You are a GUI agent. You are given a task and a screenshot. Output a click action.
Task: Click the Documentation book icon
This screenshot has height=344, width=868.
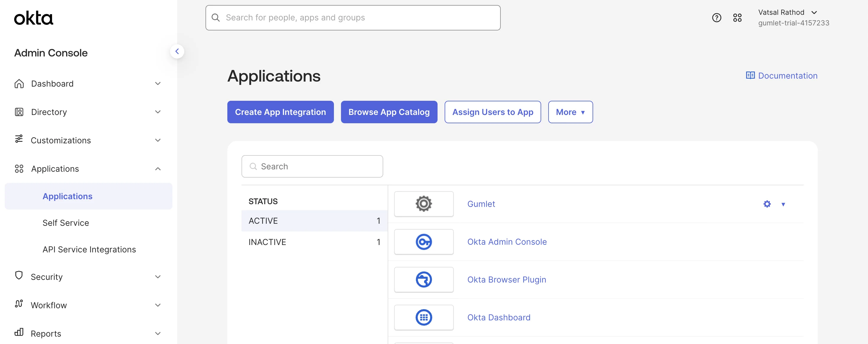(750, 75)
